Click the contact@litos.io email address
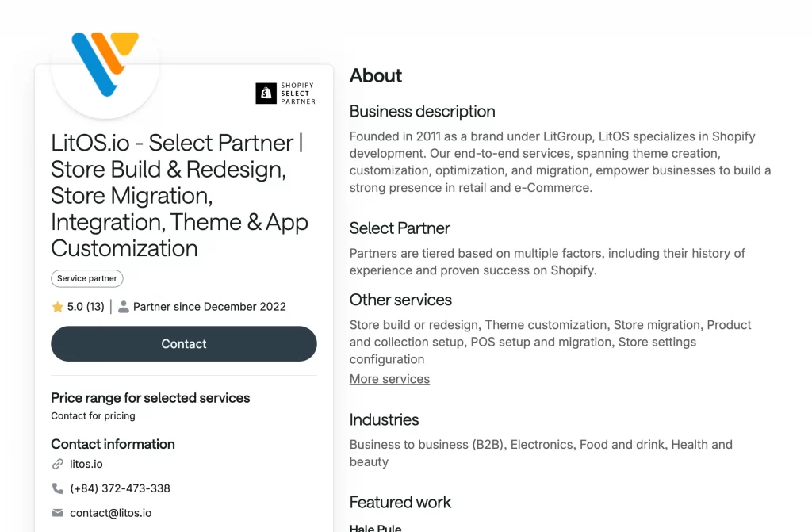Screen dimensions: 812x532 [x=111, y=513]
